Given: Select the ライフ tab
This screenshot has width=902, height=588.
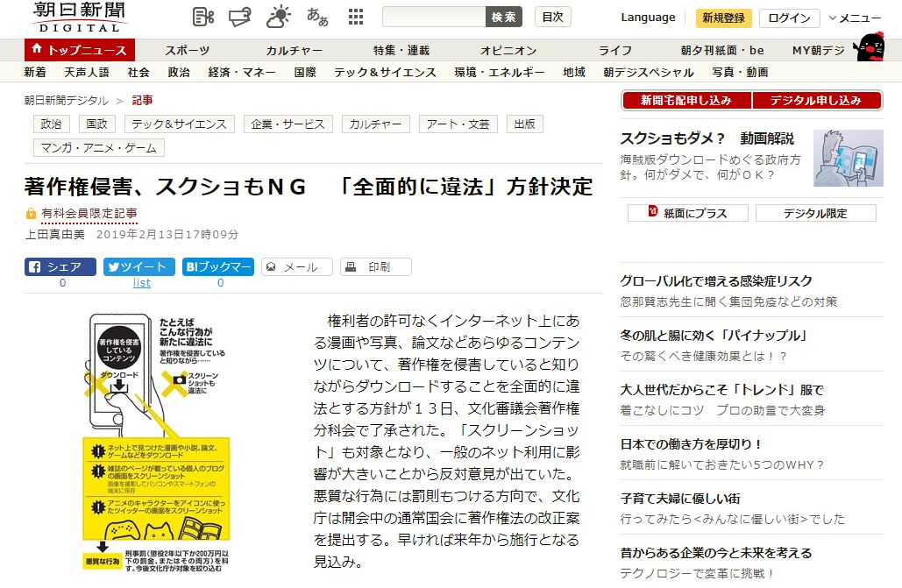Looking at the screenshot, I should coord(615,50).
